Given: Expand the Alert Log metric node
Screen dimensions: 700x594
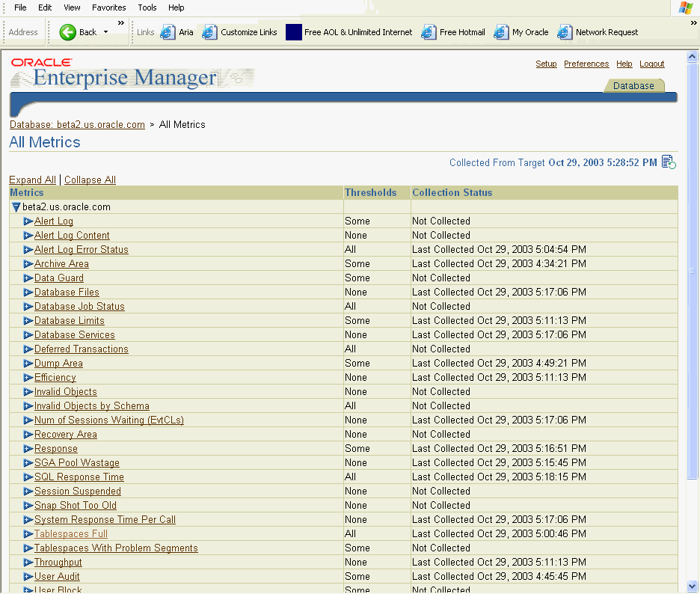Looking at the screenshot, I should 28,221.
